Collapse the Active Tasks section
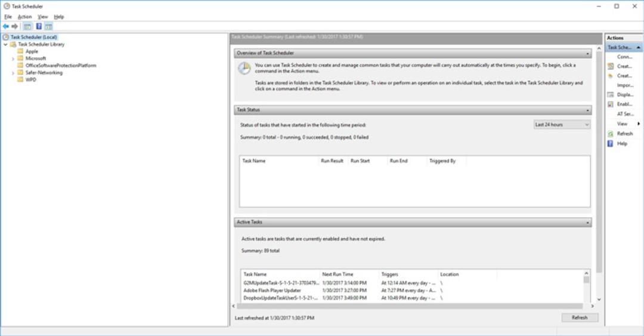 (x=587, y=223)
